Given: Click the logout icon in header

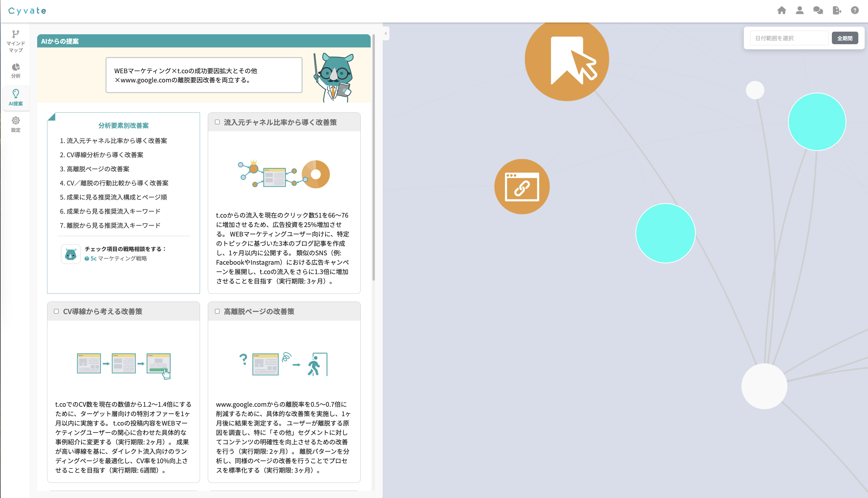Looking at the screenshot, I should pos(837,11).
